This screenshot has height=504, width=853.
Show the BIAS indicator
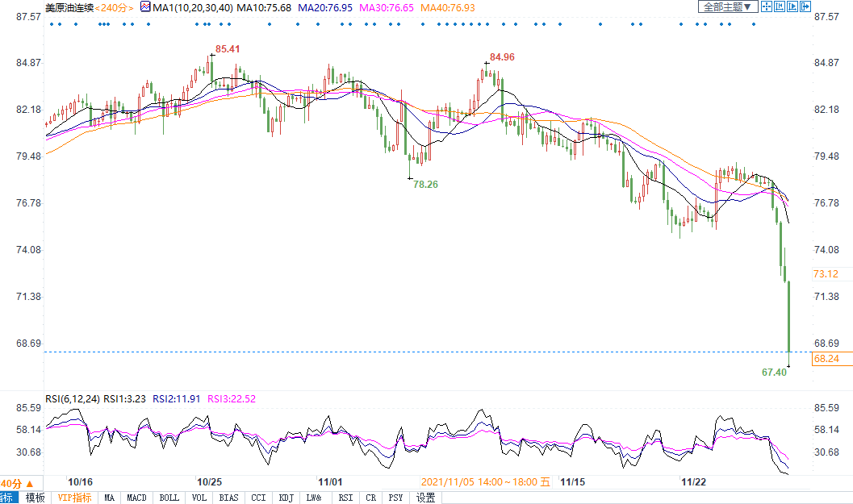coord(228,498)
